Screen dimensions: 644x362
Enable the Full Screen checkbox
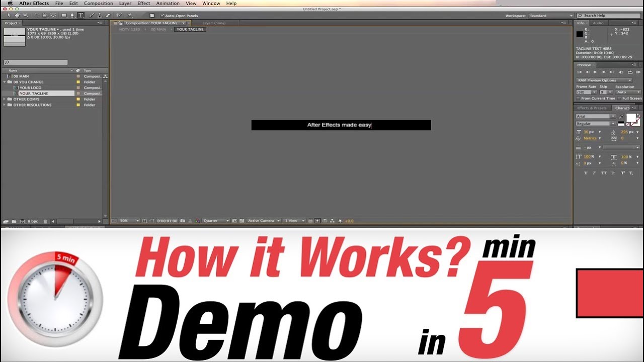tap(619, 99)
